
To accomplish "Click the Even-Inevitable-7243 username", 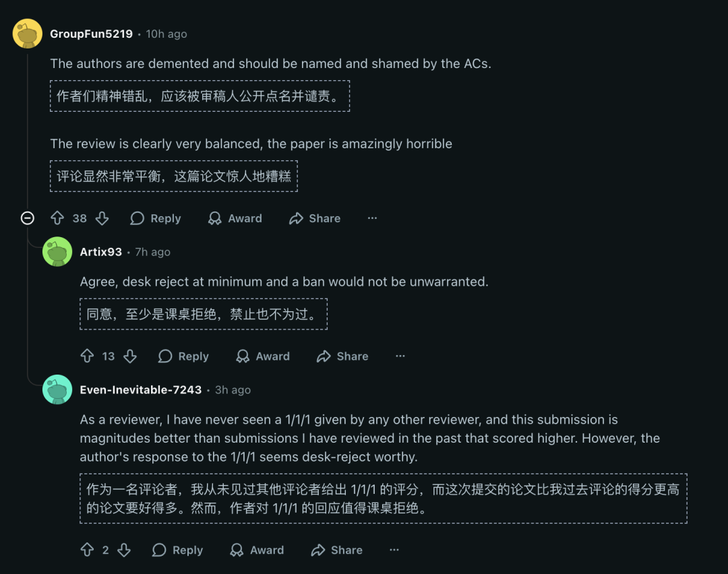I will (x=141, y=390).
